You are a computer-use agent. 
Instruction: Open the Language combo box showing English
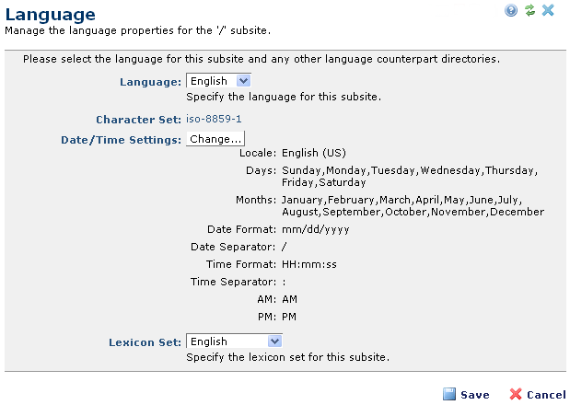(218, 81)
